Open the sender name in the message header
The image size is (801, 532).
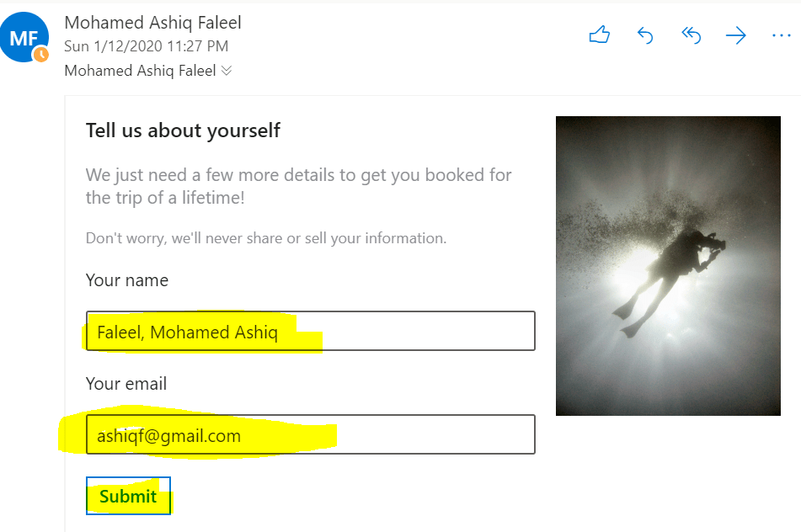click(152, 23)
